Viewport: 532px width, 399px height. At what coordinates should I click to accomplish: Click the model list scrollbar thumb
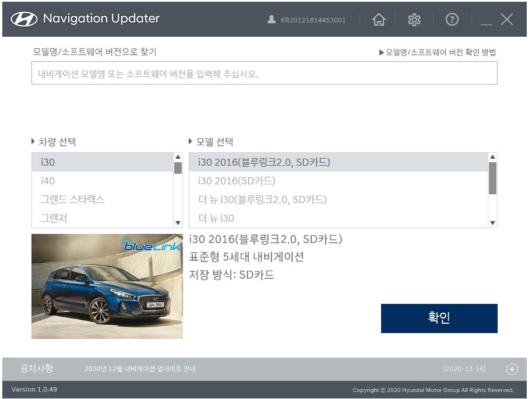coord(492,178)
